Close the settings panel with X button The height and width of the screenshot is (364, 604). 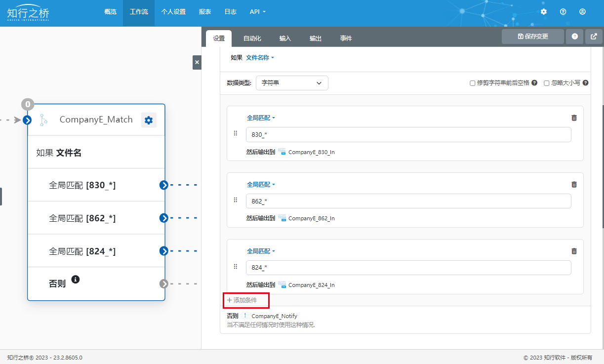[x=197, y=62]
